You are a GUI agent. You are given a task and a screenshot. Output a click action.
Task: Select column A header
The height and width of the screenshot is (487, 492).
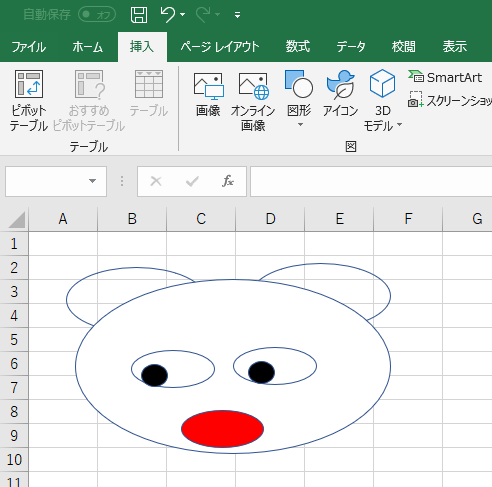point(63,219)
